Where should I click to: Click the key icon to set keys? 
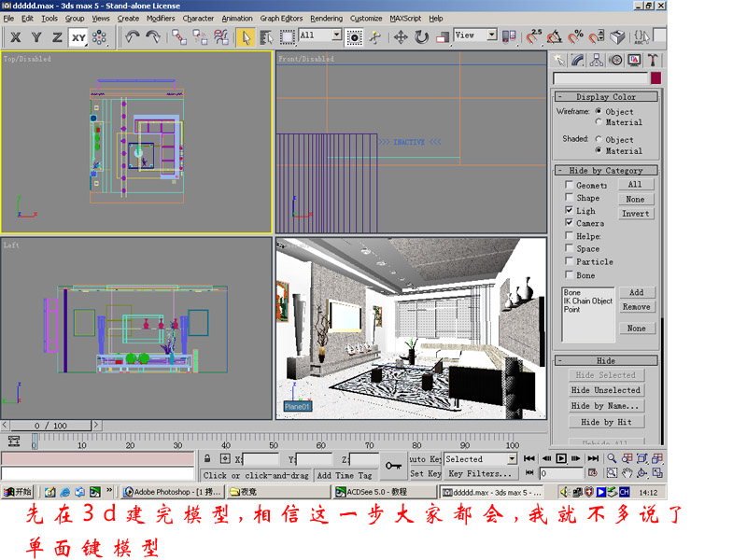[x=391, y=465]
